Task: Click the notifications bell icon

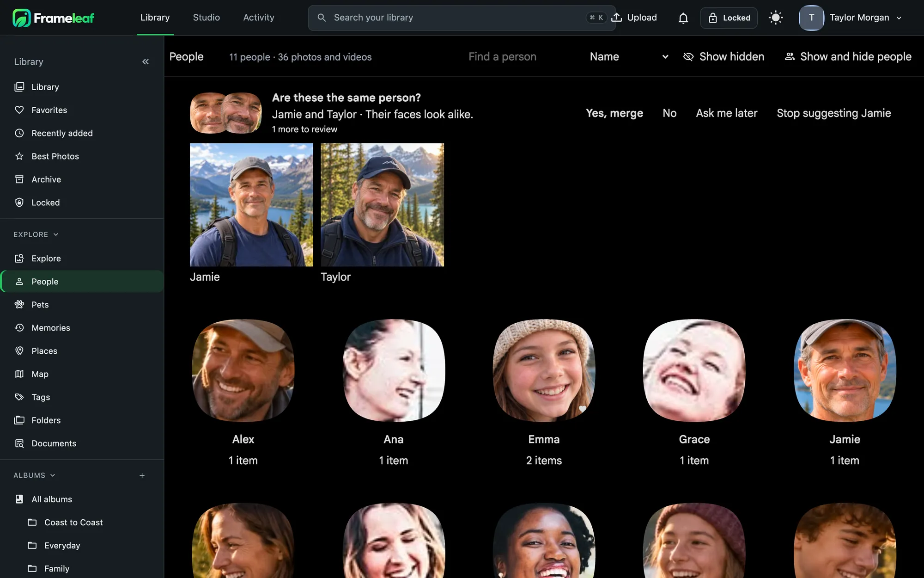Action: coord(683,18)
